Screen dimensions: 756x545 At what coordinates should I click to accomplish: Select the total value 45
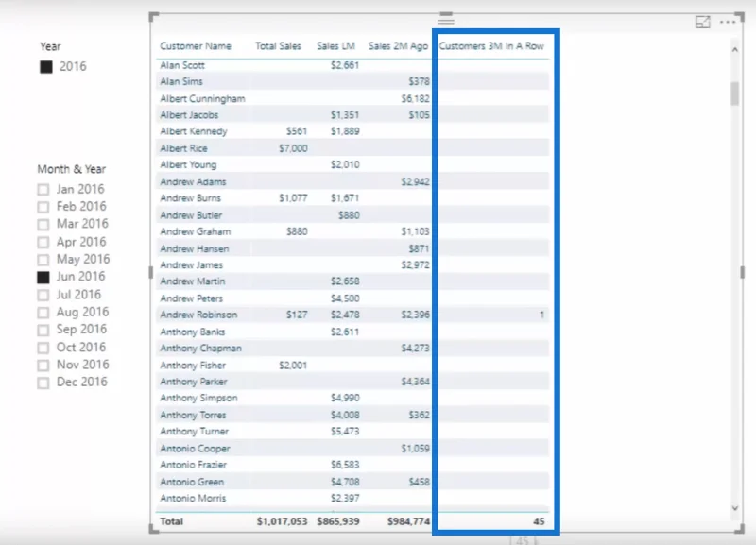point(539,521)
